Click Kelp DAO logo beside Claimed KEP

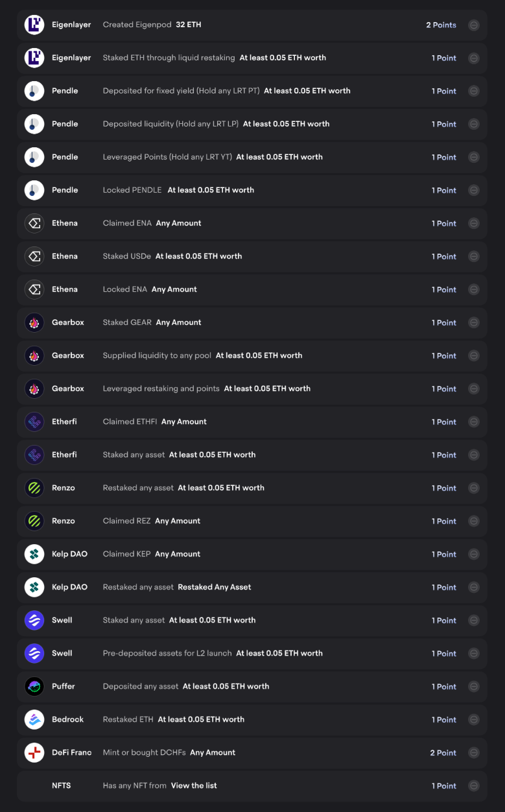point(34,554)
